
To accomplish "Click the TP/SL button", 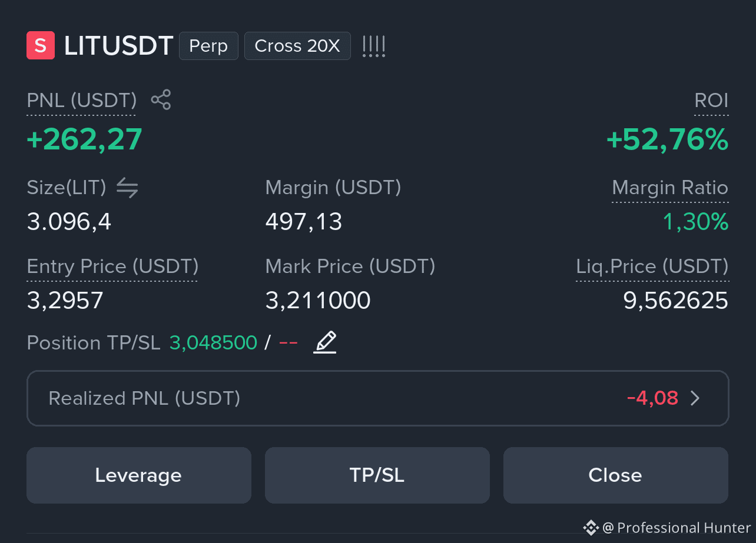I will (377, 475).
